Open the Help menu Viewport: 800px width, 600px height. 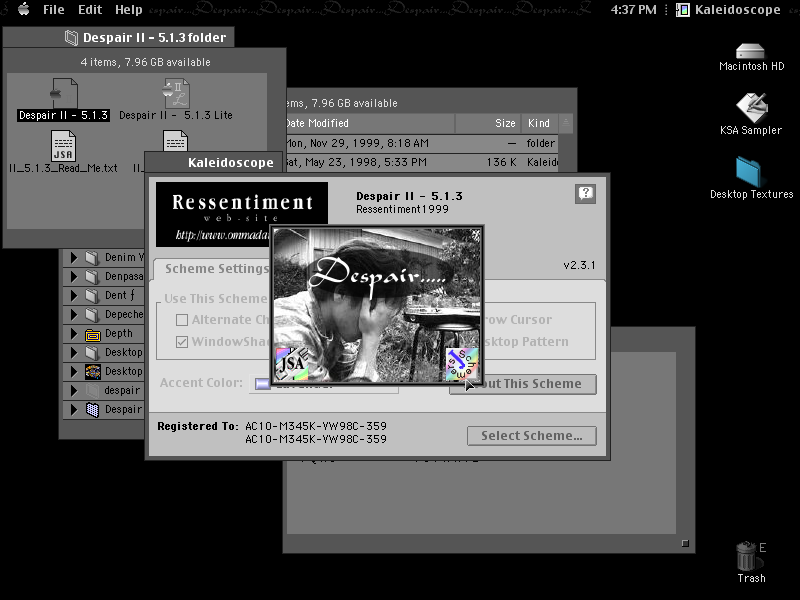click(x=129, y=10)
